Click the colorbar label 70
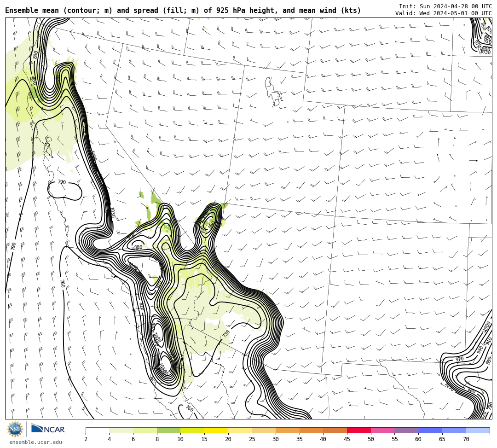Image resolution: width=497 pixels, height=448 pixels. point(466,439)
